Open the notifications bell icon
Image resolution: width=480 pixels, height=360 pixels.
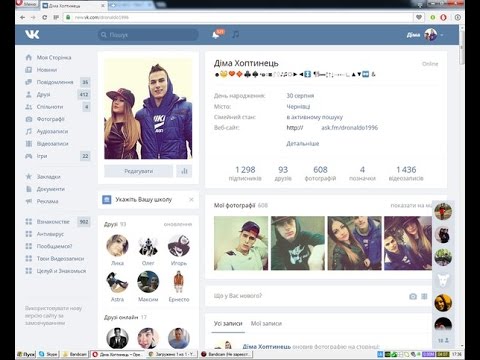(216, 35)
